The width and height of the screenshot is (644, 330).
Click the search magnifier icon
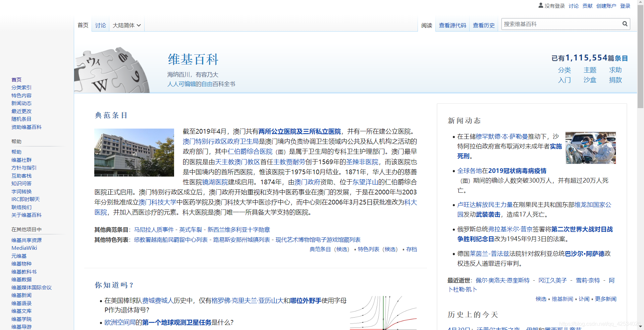[625, 24]
